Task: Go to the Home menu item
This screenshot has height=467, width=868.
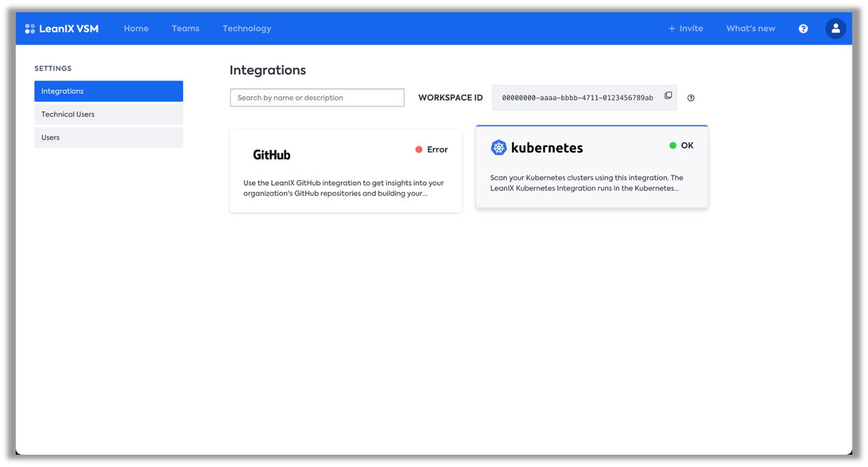Action: [136, 29]
